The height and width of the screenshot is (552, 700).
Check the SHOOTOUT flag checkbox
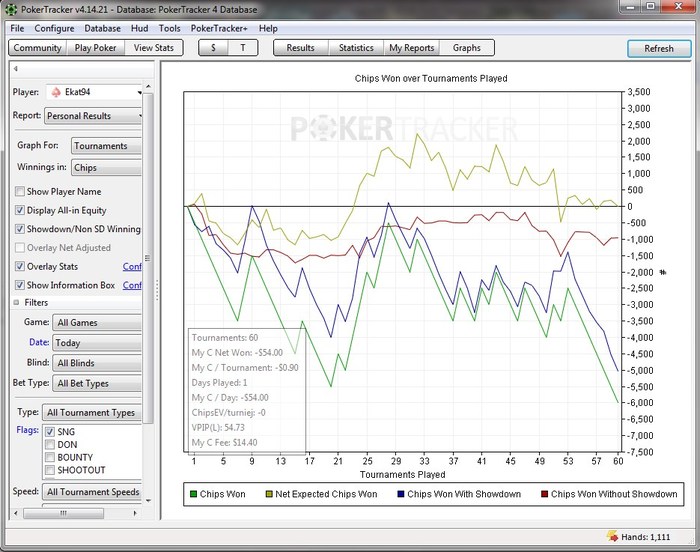[50, 470]
